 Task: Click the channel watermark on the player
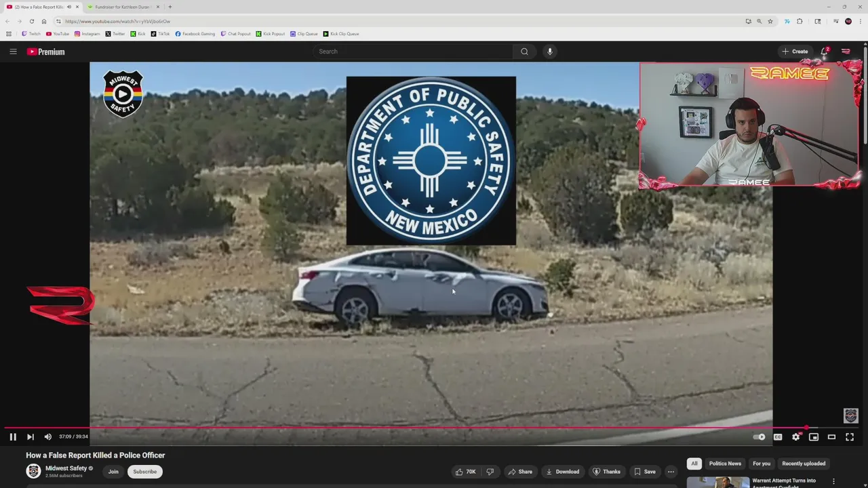[x=850, y=415]
